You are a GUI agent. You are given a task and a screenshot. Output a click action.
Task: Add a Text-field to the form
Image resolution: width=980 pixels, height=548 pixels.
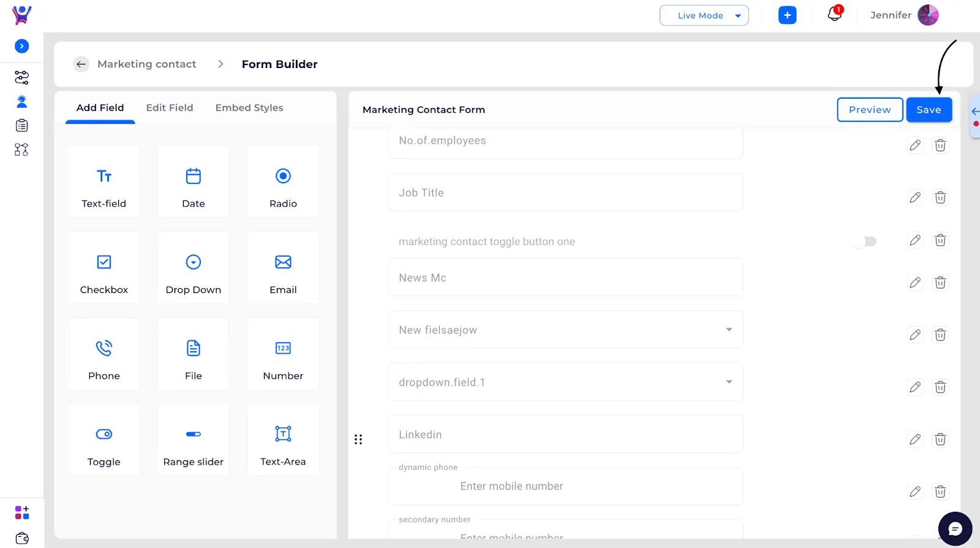[104, 181]
